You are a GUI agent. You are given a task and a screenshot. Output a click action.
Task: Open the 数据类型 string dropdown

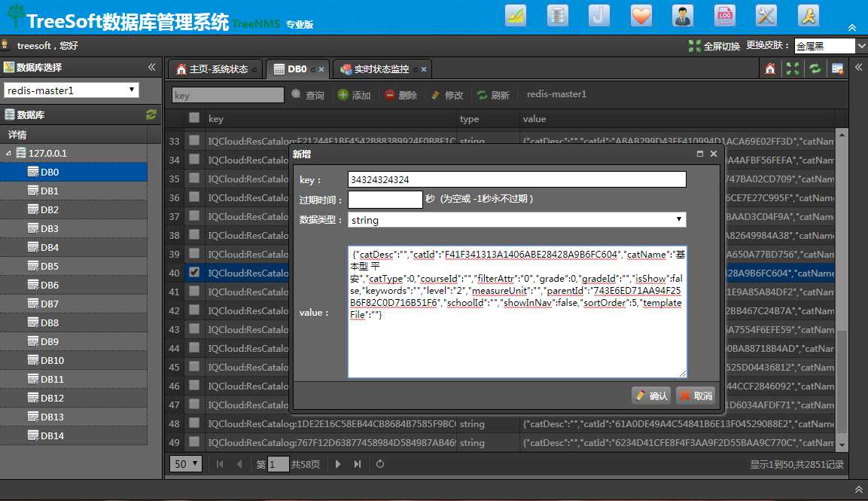517,220
